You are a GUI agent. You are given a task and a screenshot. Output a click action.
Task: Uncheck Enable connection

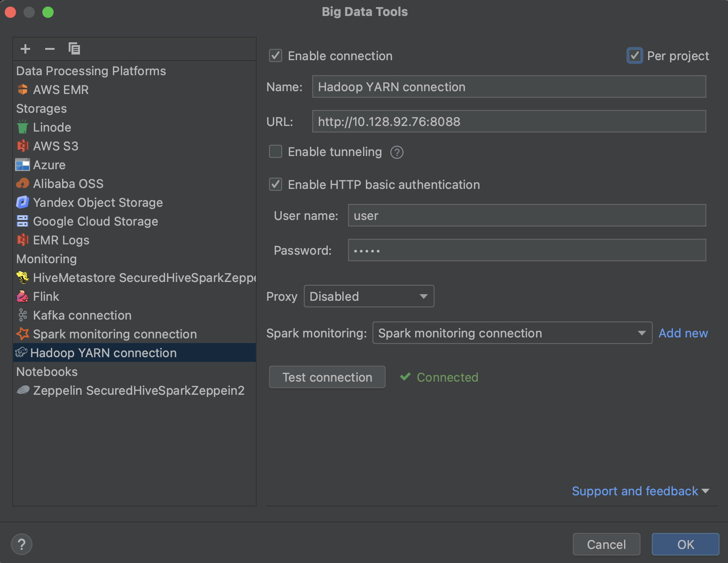point(275,55)
